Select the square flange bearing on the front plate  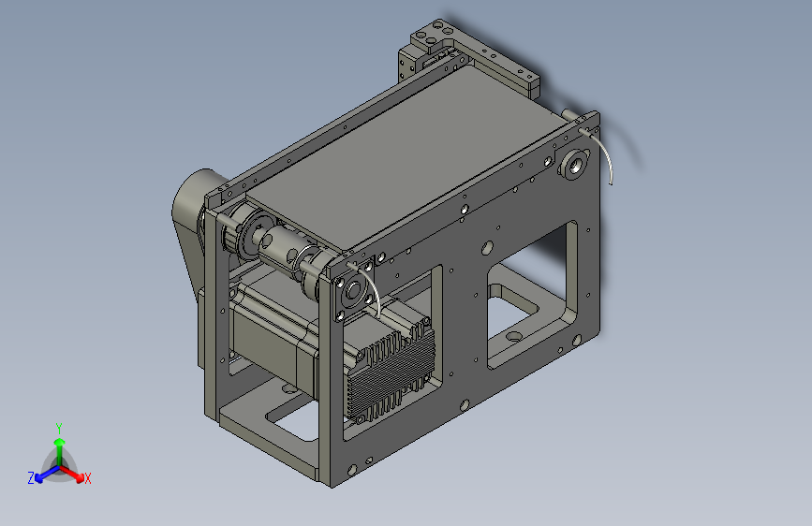[x=354, y=290]
